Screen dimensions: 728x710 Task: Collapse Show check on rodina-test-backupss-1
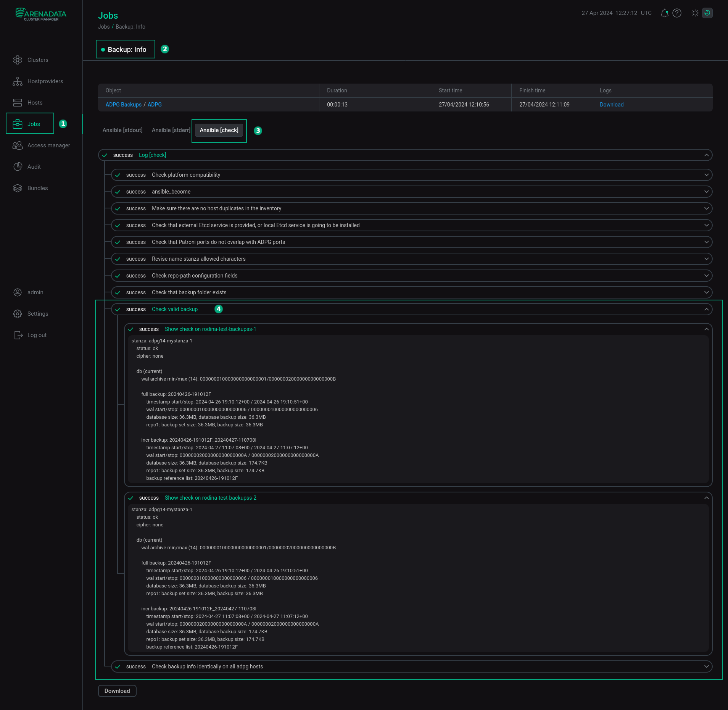click(706, 329)
